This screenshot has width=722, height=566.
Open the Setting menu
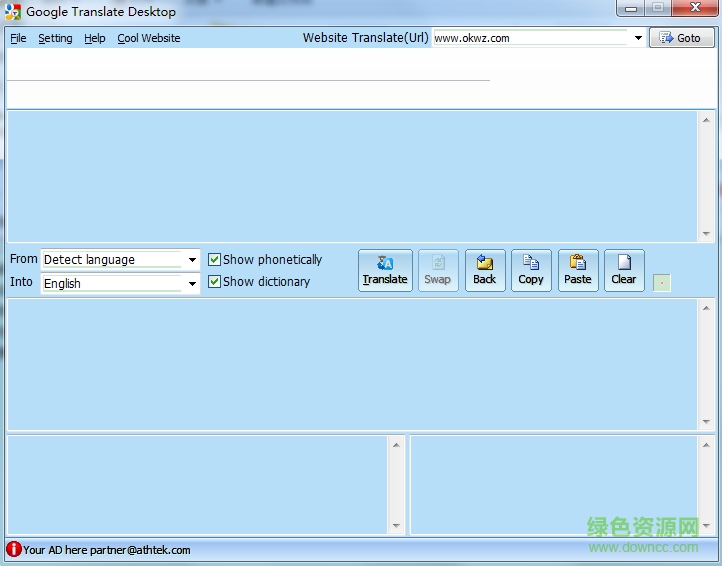[55, 38]
